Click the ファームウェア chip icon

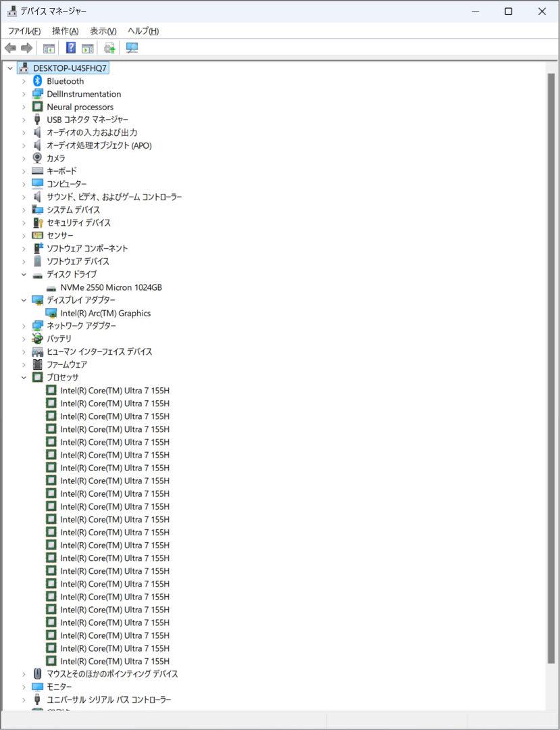38,364
